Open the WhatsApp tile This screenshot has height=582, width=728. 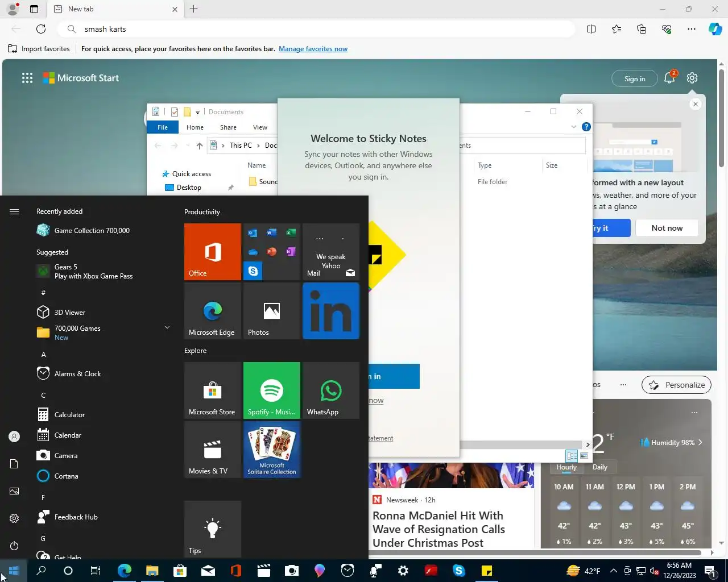[x=331, y=390]
